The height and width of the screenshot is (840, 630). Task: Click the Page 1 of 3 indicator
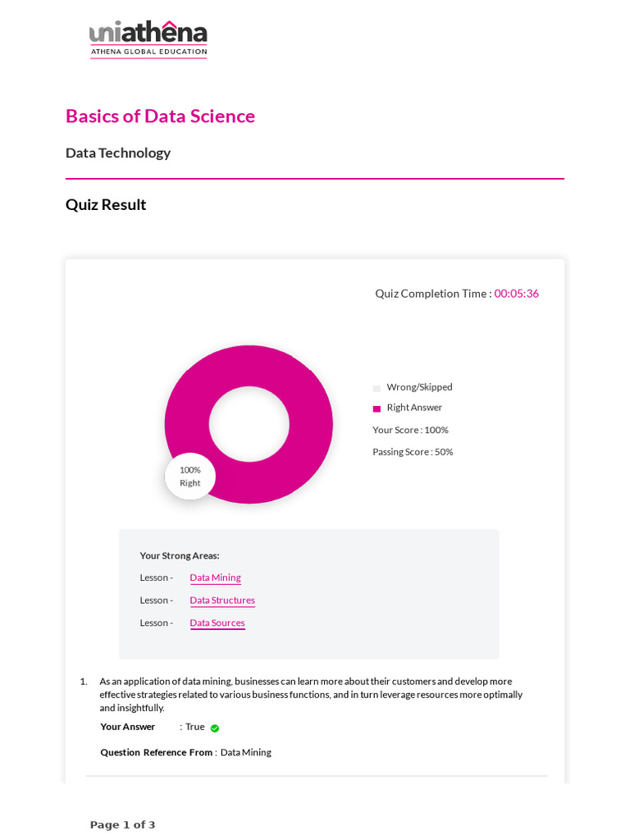[122, 824]
